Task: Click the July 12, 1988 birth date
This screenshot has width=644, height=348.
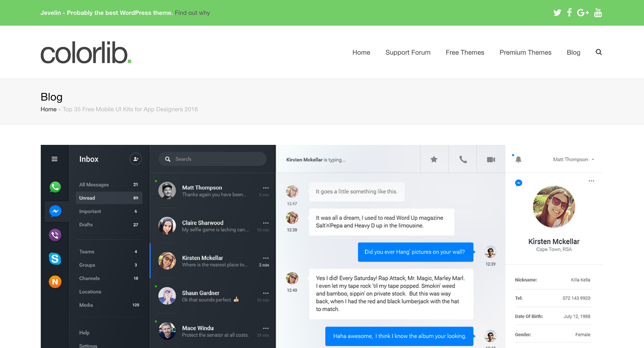Action: click(577, 317)
